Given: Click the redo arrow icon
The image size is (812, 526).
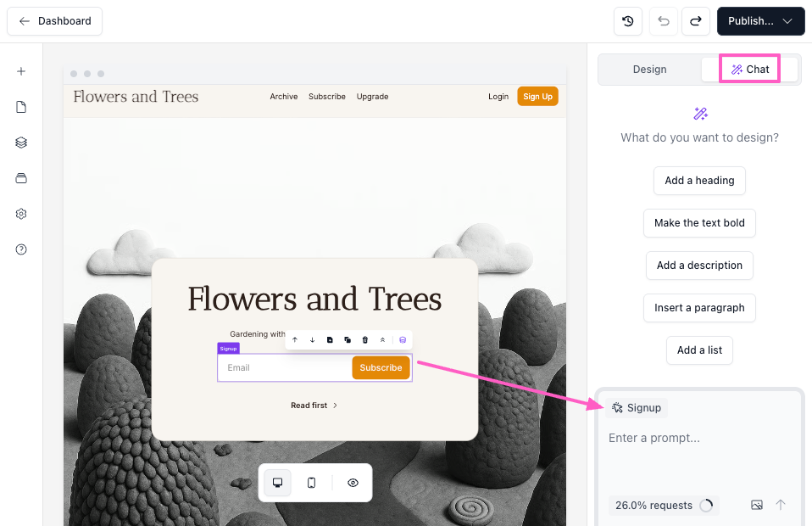Looking at the screenshot, I should tap(695, 21).
